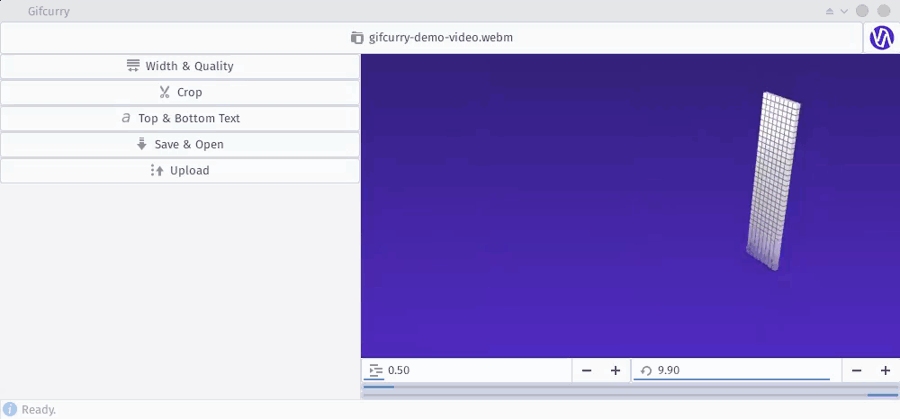Open the gifcurry-demo-video.webm file chooser
This screenshot has height=419, width=900.
click(432, 38)
